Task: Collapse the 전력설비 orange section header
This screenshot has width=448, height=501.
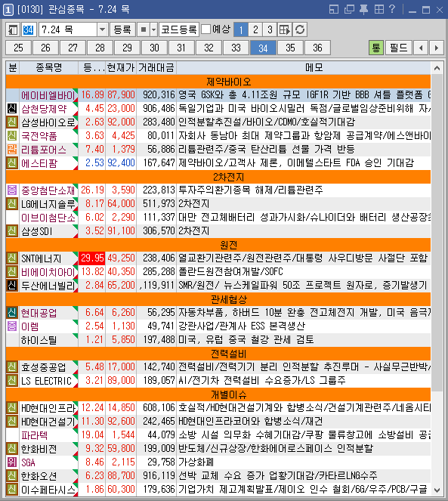Action: [x=218, y=354]
